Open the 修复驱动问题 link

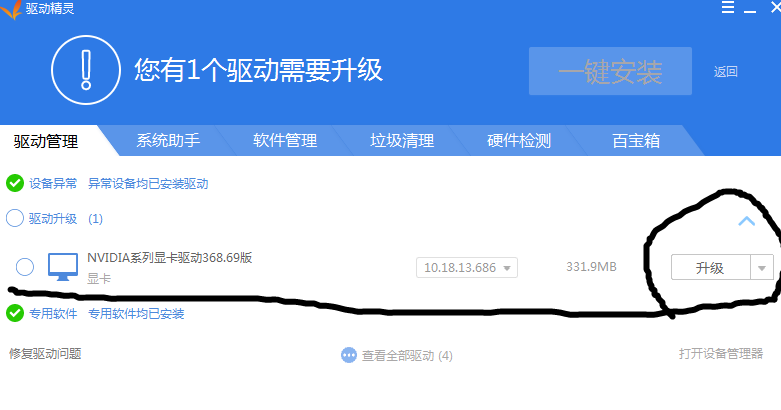pyautogui.click(x=45, y=354)
